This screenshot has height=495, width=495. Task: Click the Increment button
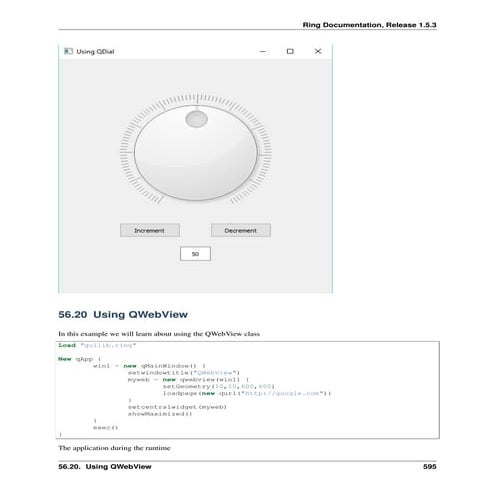pos(150,230)
